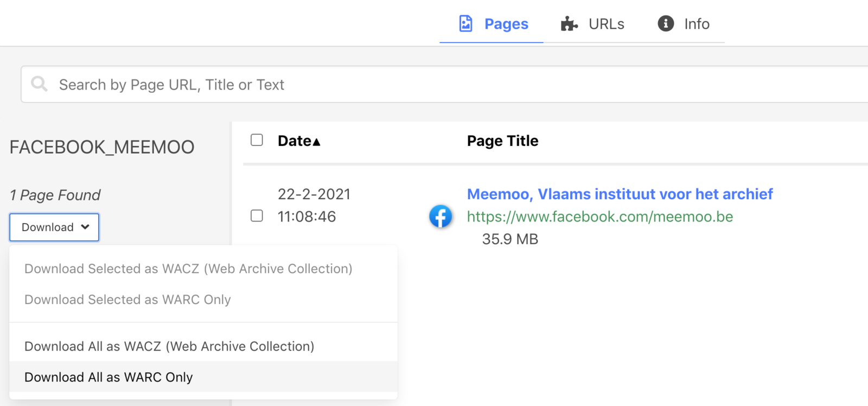Select Download All as WACZ option
This screenshot has height=406, width=868.
169,346
